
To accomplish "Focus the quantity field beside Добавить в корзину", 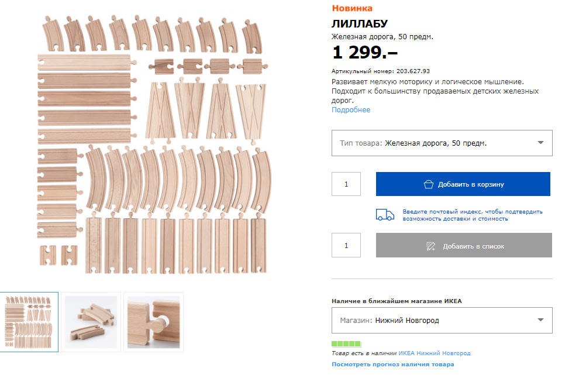I will [346, 184].
